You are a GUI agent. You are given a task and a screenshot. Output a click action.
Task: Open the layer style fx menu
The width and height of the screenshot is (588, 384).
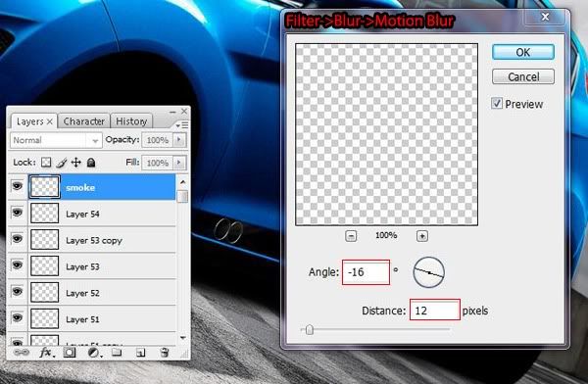(46, 353)
